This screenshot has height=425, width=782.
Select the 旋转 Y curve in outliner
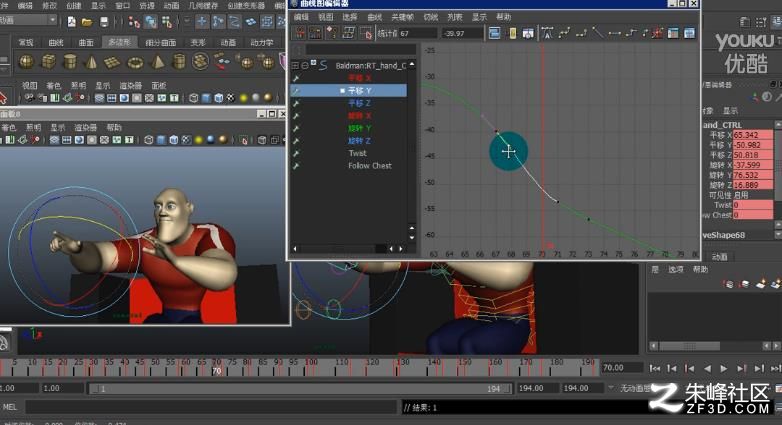point(359,128)
